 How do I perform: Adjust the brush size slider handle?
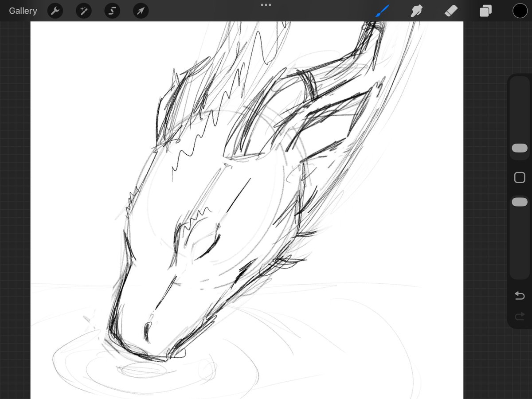coord(520,148)
